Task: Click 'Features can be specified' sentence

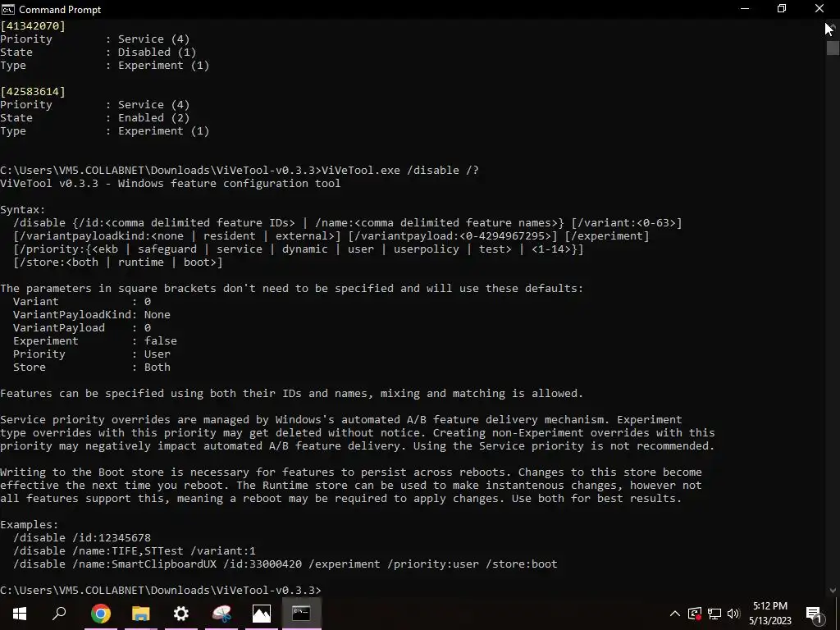Action: [x=291, y=393]
